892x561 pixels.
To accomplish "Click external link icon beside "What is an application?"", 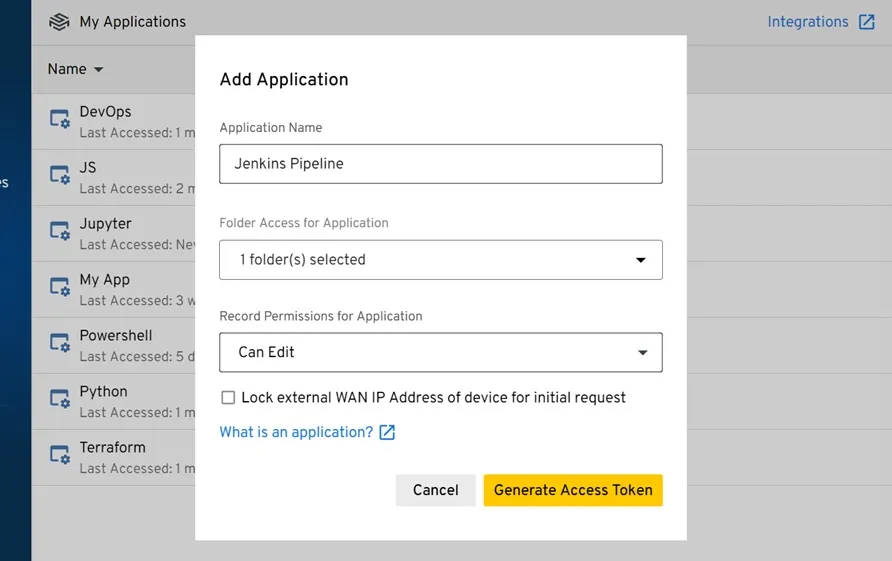I will tap(387, 432).
